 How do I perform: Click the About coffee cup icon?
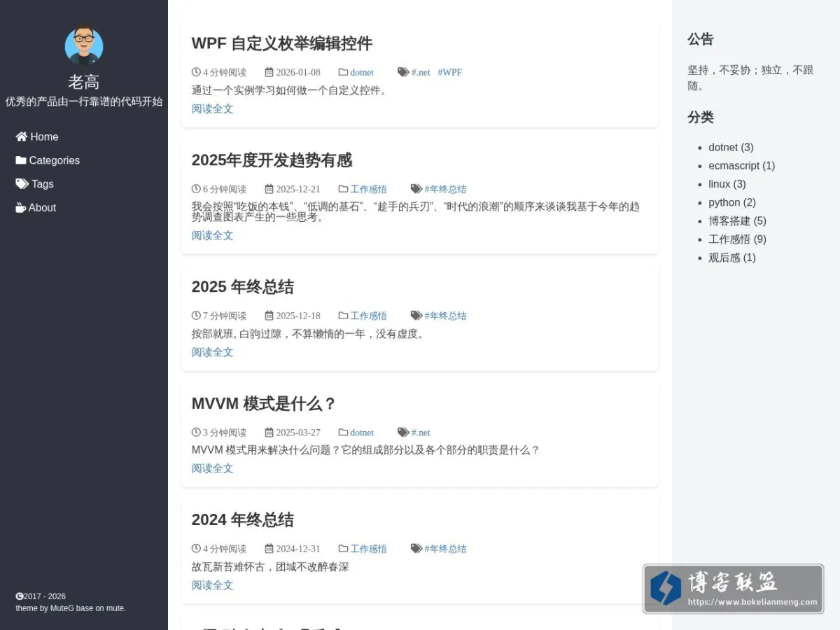tap(21, 208)
